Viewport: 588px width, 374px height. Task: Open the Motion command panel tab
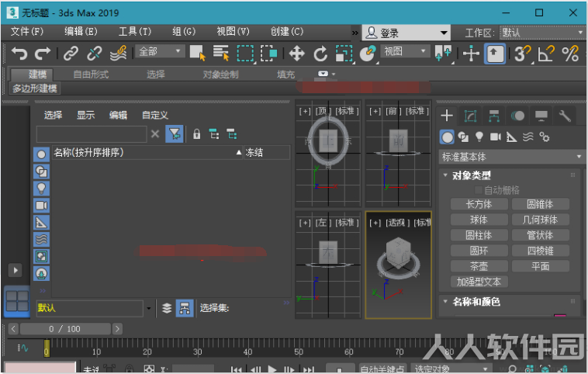click(517, 116)
